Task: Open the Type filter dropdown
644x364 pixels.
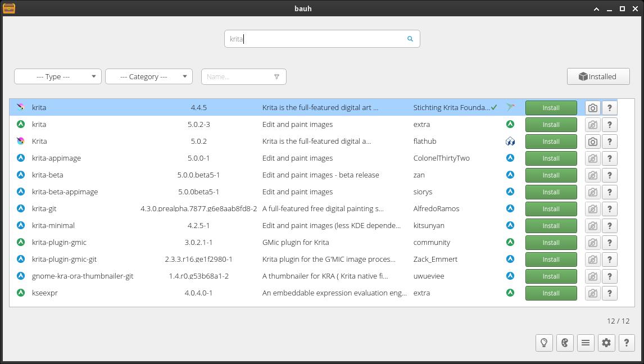Action: pos(57,76)
